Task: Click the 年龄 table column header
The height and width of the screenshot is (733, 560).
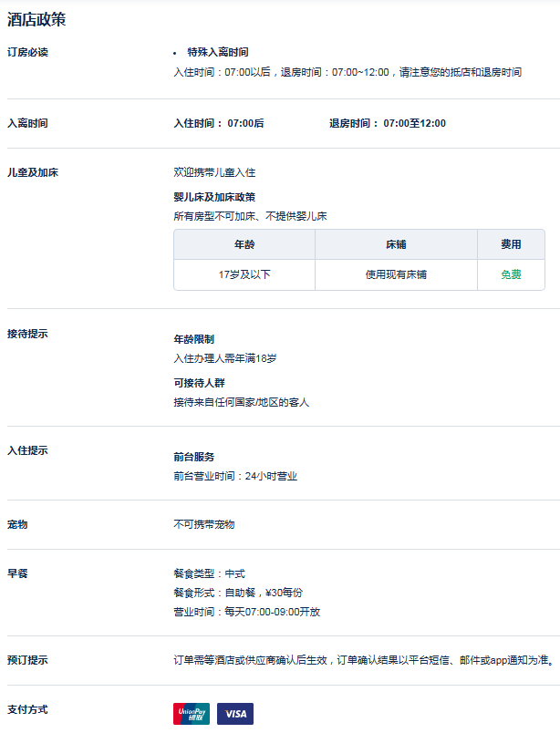Action: click(x=244, y=244)
